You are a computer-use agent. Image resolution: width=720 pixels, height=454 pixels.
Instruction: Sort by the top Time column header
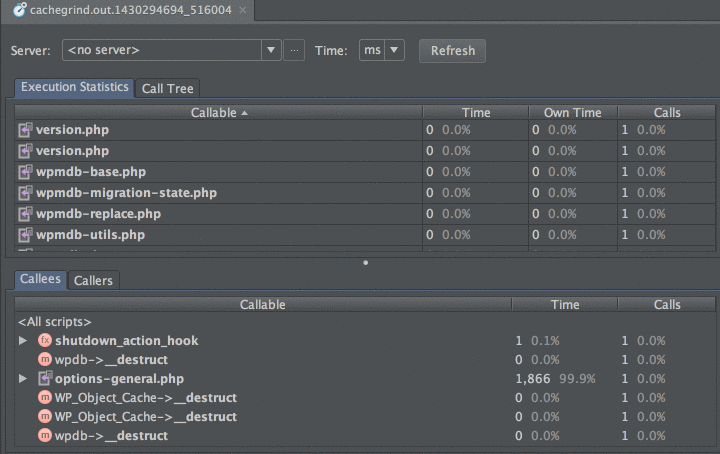(x=476, y=112)
